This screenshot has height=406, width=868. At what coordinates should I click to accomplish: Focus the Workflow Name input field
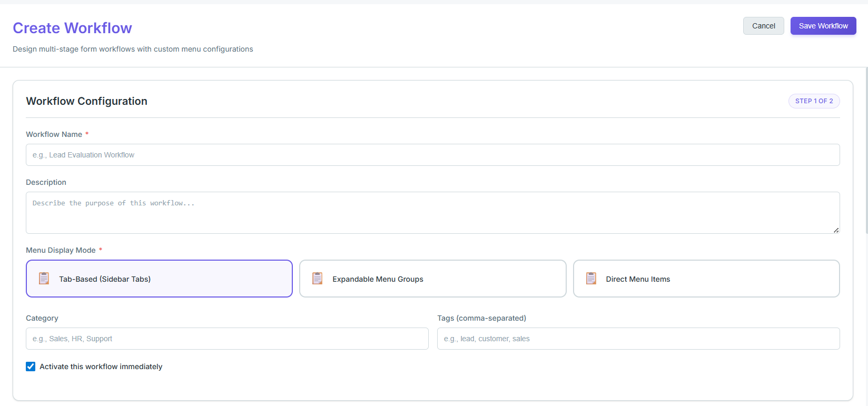433,155
